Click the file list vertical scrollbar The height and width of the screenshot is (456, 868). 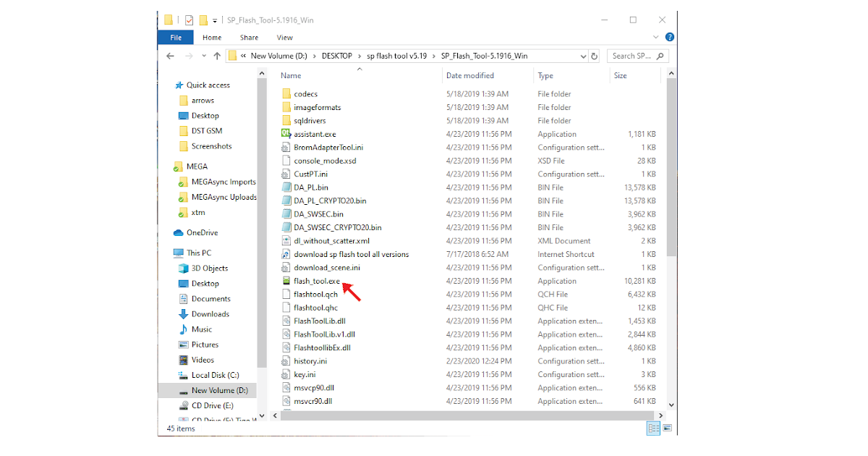tap(671, 166)
